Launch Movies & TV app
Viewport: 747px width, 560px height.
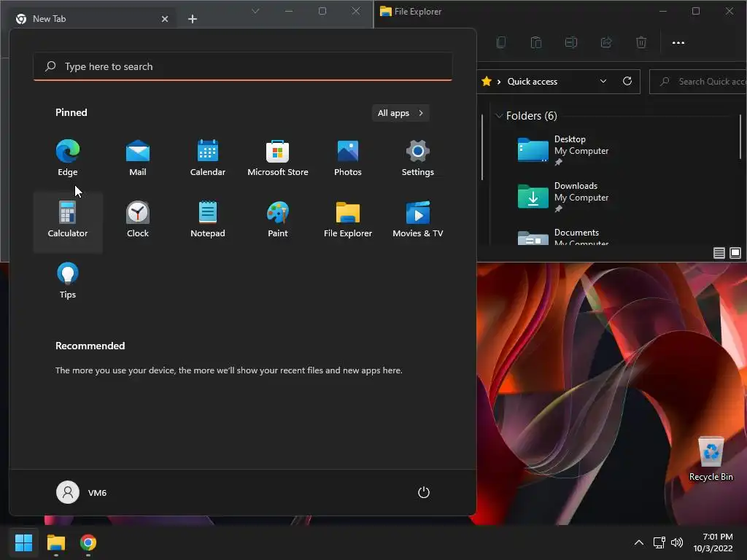coord(418,219)
